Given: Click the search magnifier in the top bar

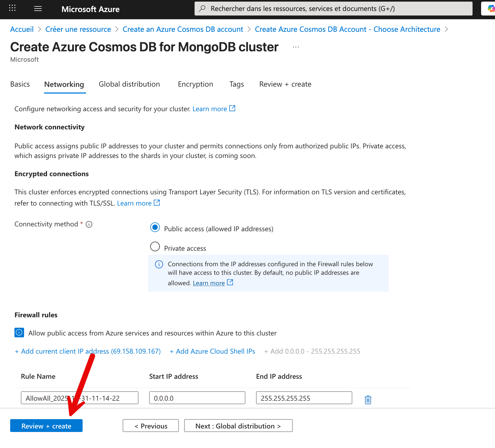Looking at the screenshot, I should [x=202, y=8].
